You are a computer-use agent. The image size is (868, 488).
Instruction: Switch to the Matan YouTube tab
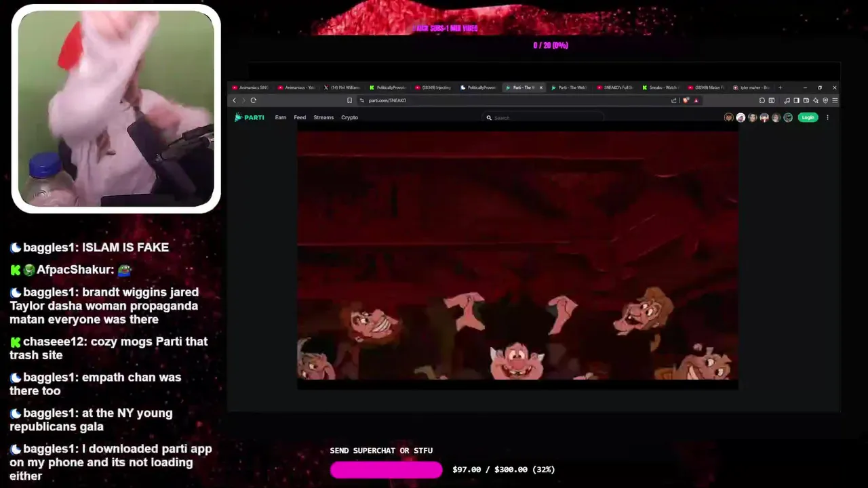tap(706, 87)
